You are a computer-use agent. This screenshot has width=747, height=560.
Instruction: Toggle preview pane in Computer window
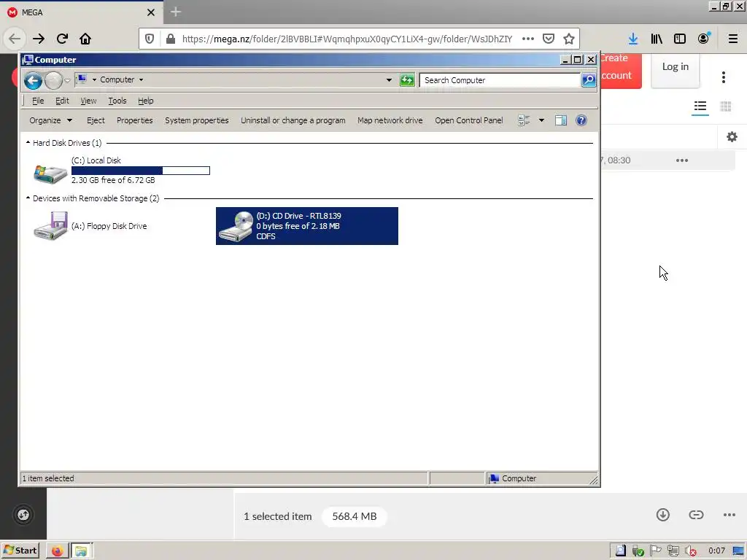561,120
